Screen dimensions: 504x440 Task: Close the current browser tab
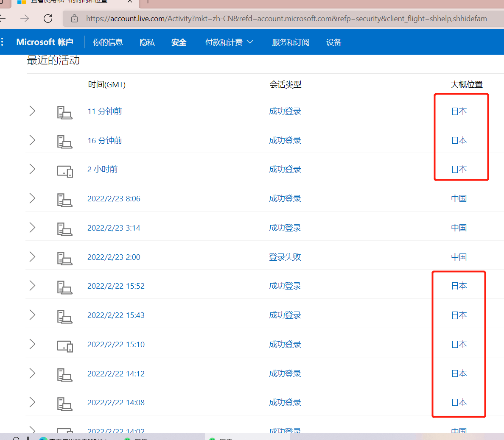pyautogui.click(x=130, y=2)
